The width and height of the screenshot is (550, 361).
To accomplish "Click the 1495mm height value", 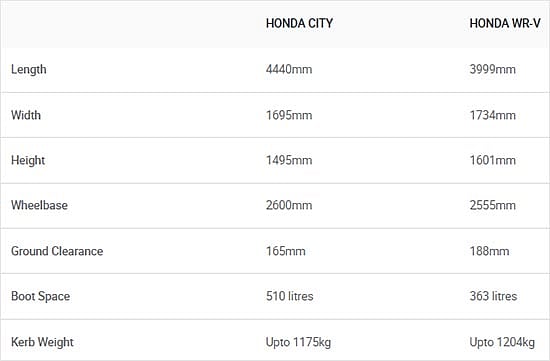I will coord(289,160).
